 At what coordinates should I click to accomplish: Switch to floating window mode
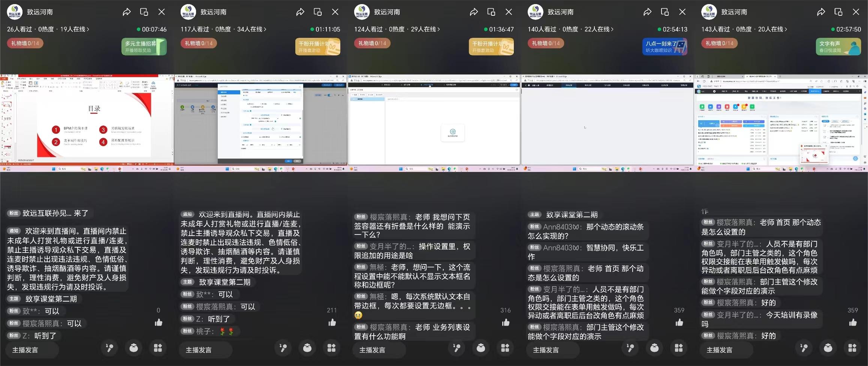pyautogui.click(x=144, y=11)
